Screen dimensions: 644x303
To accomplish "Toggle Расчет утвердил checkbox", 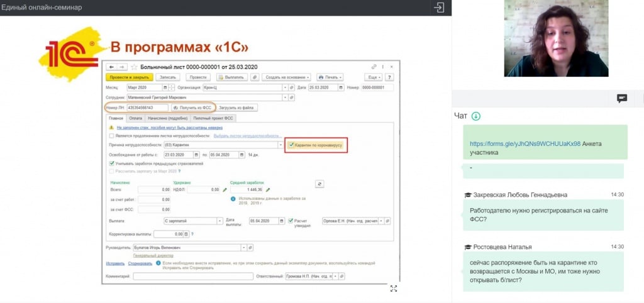I will [291, 221].
